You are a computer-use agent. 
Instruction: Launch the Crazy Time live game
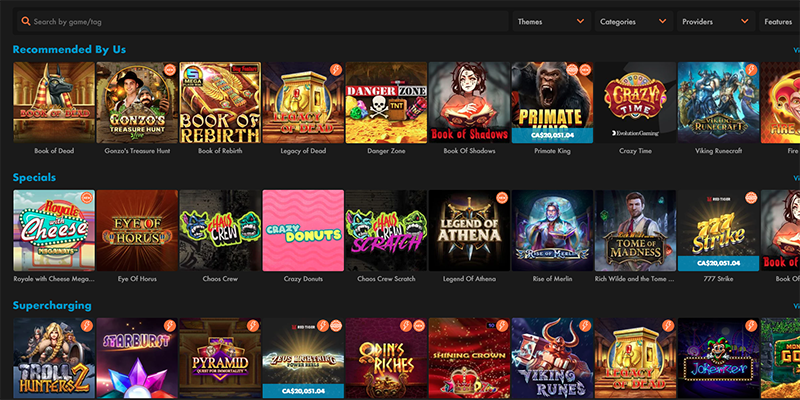click(635, 103)
